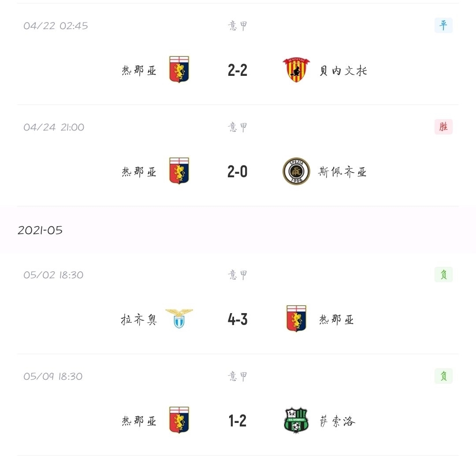476x456 pixels.
Task: Open the 1-2 score match details
Action: pos(238,421)
